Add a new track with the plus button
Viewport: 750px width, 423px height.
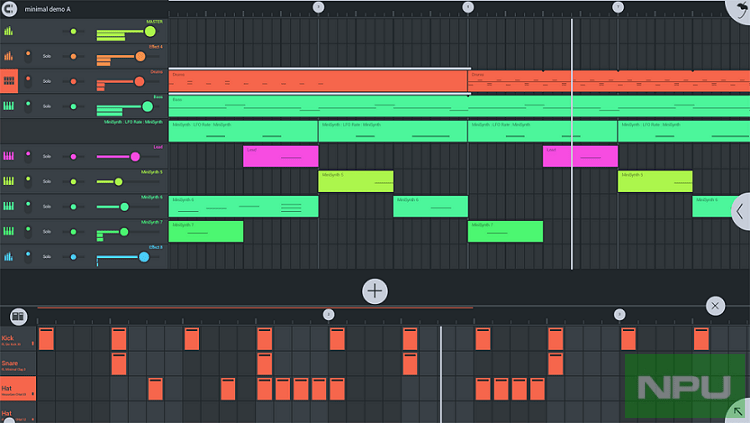[x=375, y=291]
